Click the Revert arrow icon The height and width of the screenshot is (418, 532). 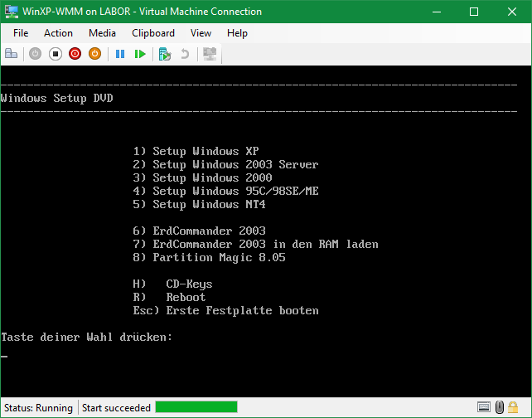click(x=185, y=54)
